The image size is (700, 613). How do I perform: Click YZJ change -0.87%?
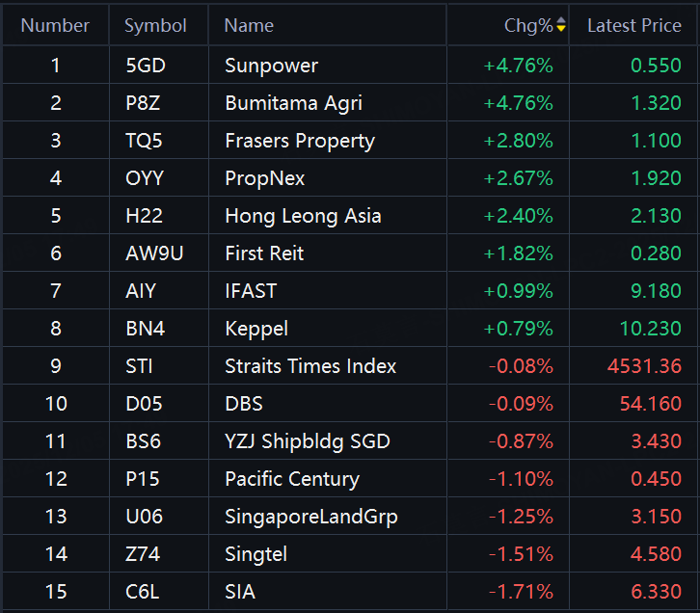point(521,441)
